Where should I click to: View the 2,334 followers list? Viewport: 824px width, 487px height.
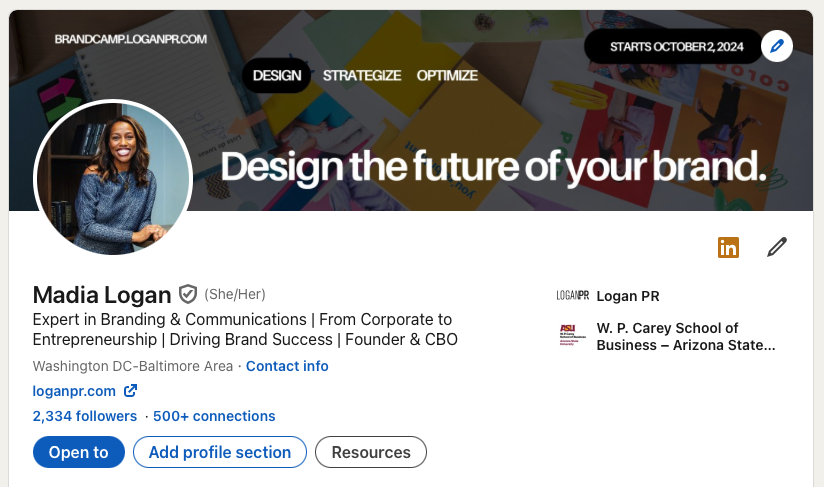(x=85, y=416)
